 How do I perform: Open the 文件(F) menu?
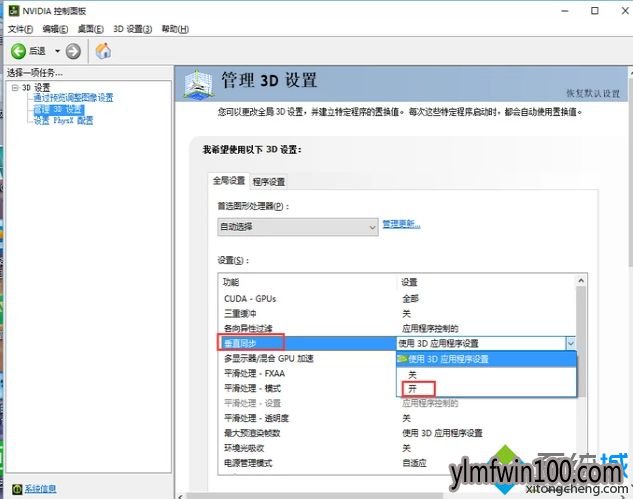pyautogui.click(x=20, y=29)
